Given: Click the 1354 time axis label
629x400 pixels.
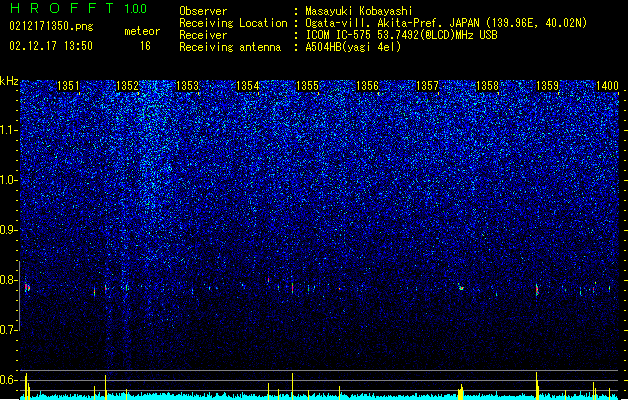Looking at the screenshot, I should point(248,86).
